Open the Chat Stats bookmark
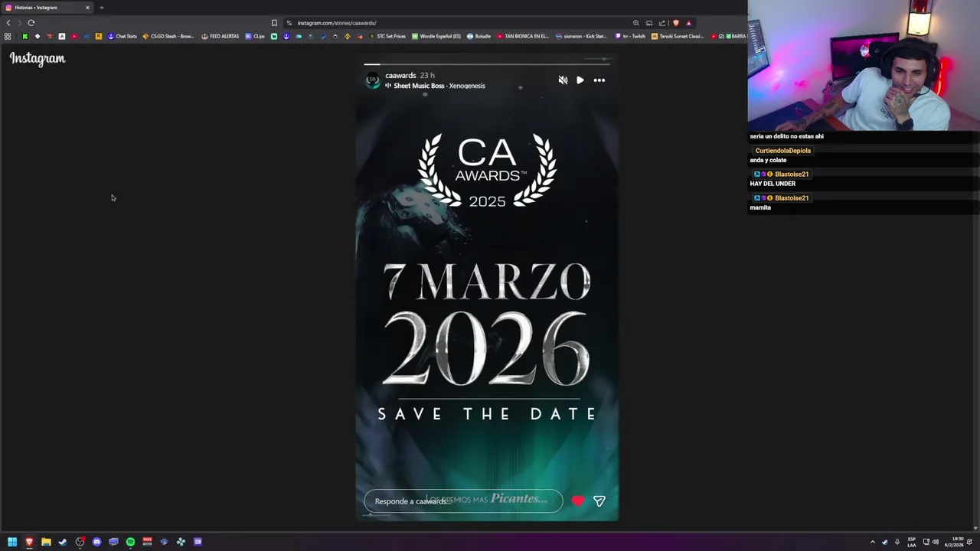This screenshot has height=551, width=980. click(122, 36)
